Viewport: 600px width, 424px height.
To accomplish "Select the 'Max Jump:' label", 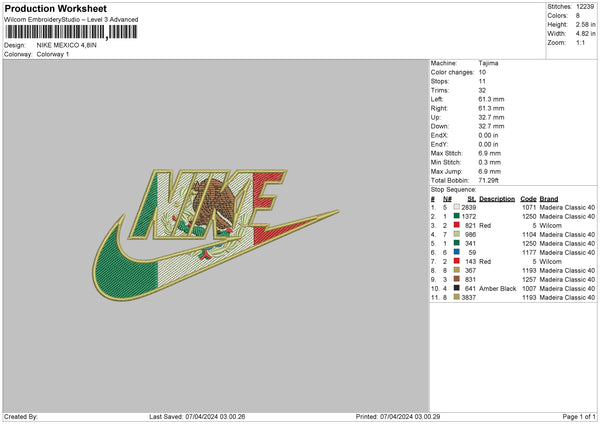I will 446,171.
